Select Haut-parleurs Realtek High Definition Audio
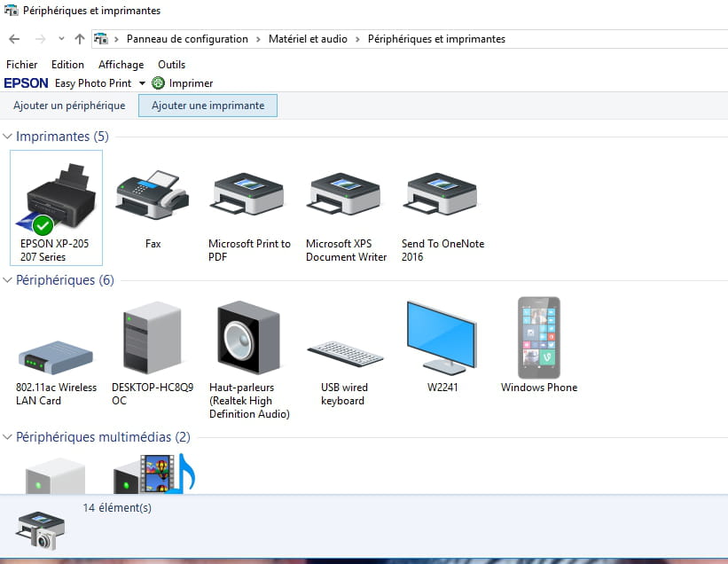The width and height of the screenshot is (728, 564). click(x=249, y=338)
